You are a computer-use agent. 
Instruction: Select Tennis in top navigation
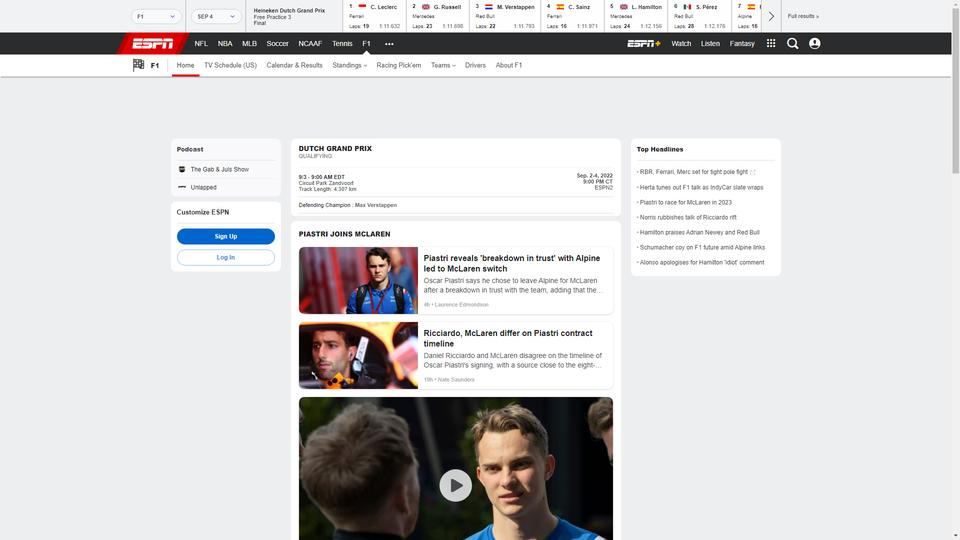(342, 43)
